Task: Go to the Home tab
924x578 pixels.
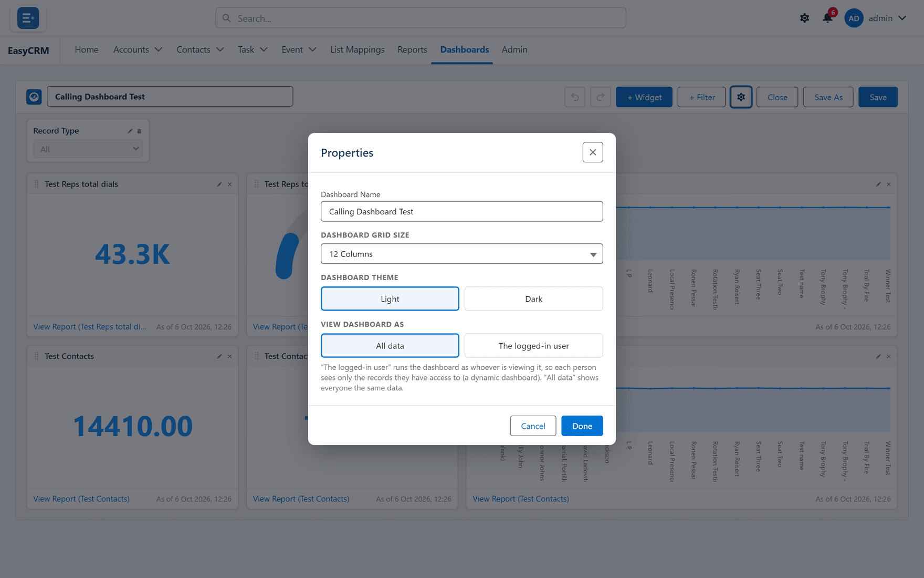Action: coord(87,50)
